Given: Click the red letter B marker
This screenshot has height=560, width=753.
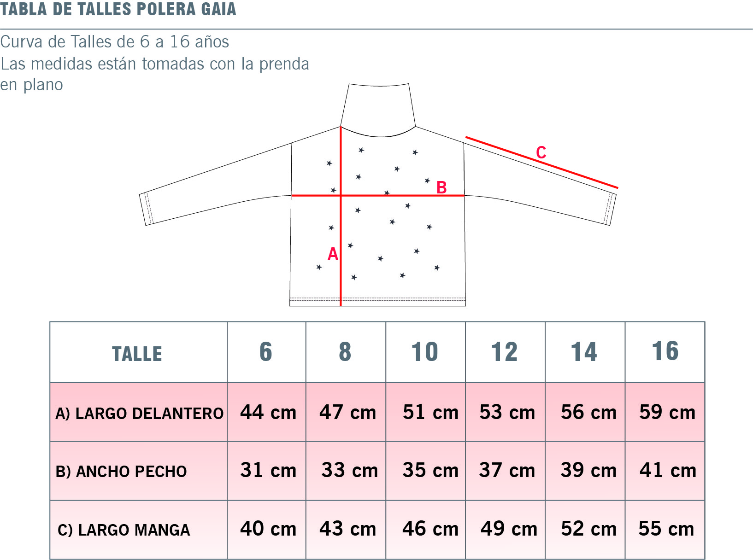Looking at the screenshot, I should (x=441, y=187).
